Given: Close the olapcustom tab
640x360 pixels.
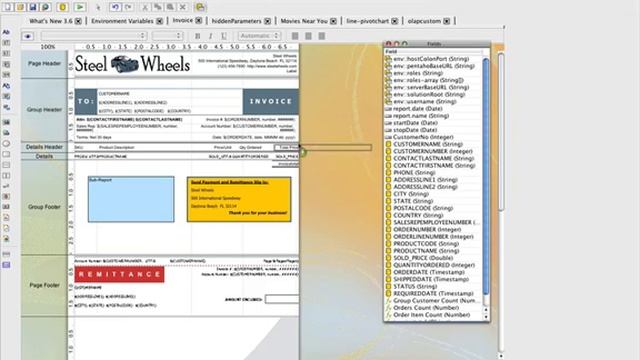Looking at the screenshot, I should pos(447,21).
